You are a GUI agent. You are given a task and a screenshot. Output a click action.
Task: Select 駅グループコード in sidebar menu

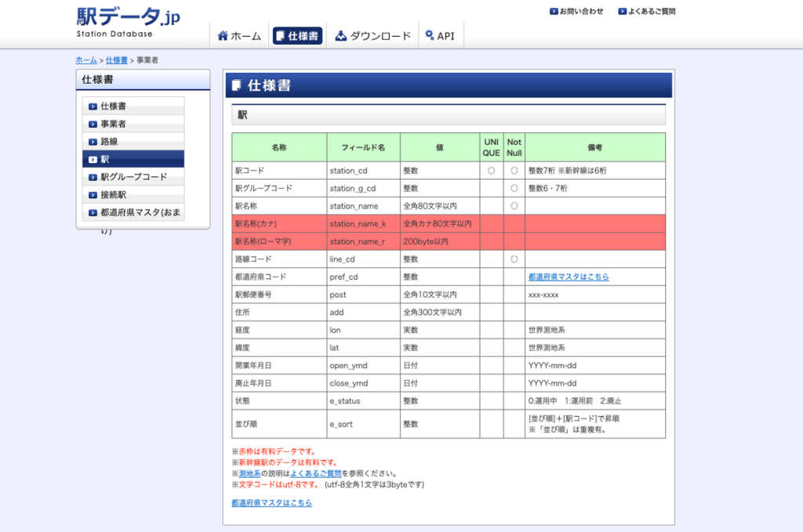point(133,177)
